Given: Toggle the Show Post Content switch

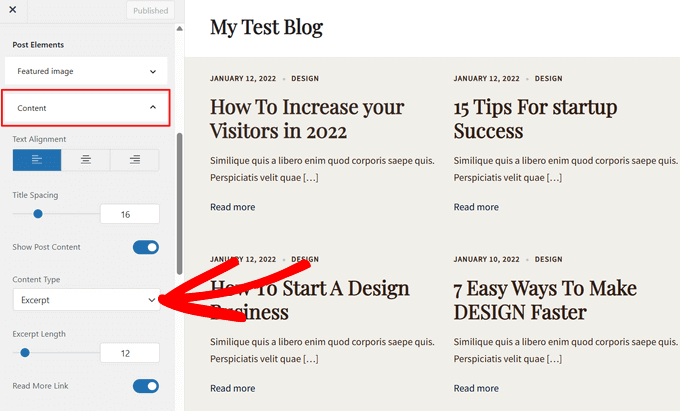Looking at the screenshot, I should [x=145, y=247].
